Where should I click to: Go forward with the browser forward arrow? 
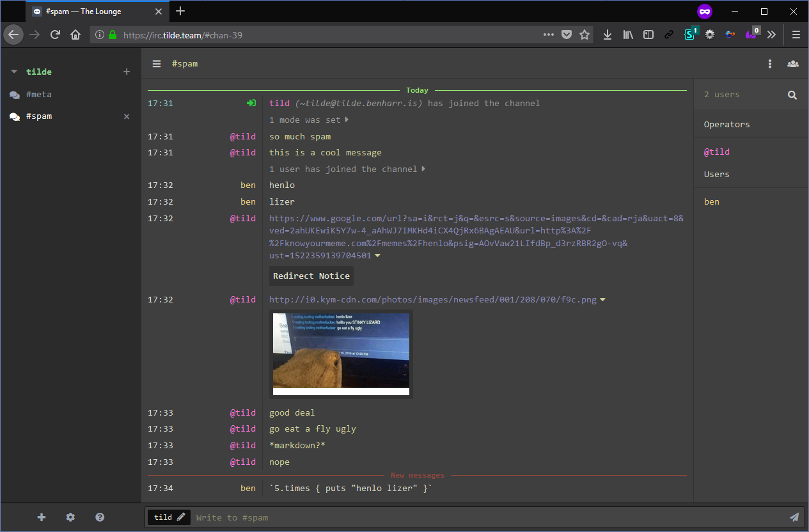point(35,35)
